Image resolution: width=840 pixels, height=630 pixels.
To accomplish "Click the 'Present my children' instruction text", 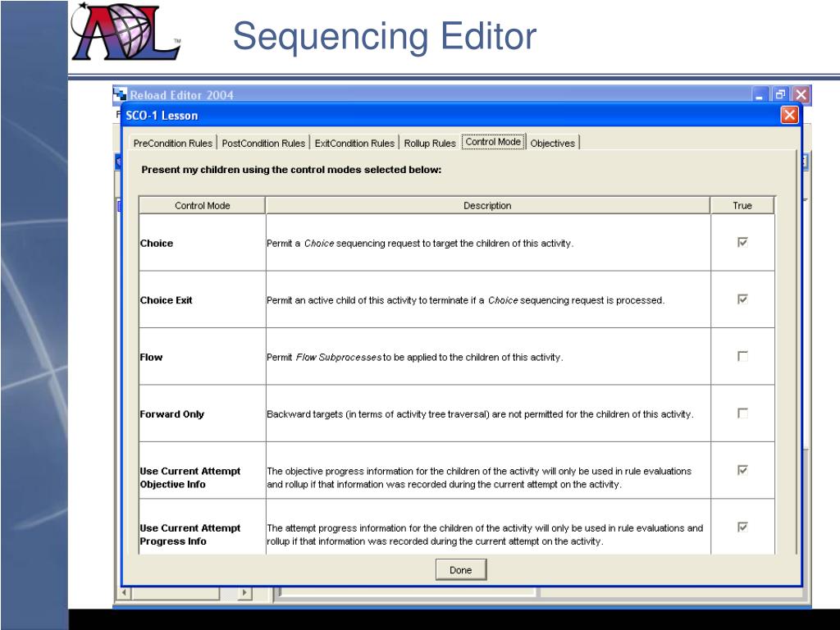I will (x=291, y=170).
